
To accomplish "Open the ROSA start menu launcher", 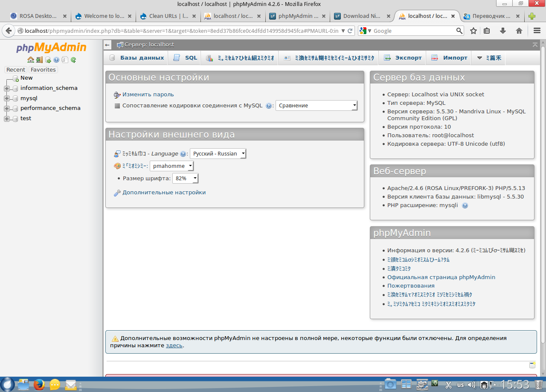I will pos(8,384).
